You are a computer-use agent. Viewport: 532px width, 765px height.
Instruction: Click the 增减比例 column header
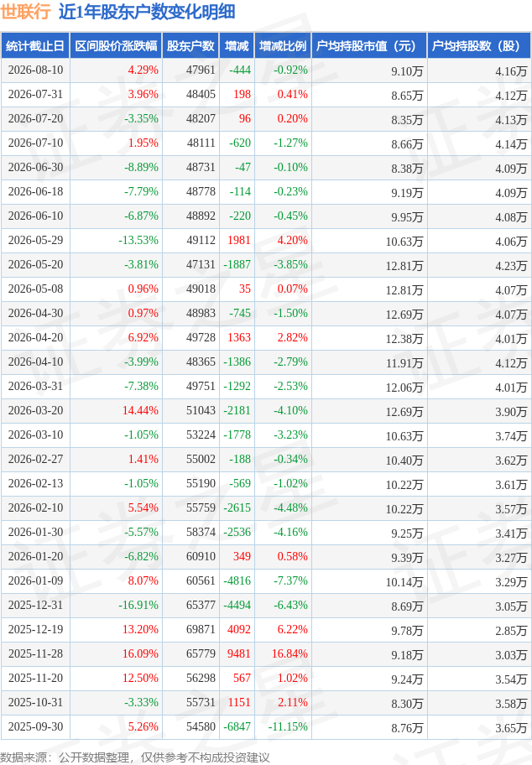point(283,46)
